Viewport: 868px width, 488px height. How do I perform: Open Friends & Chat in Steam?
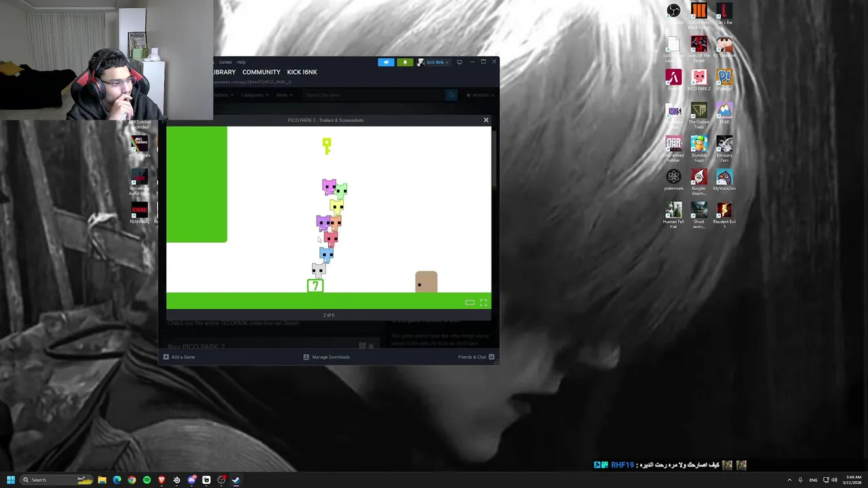tap(476, 357)
